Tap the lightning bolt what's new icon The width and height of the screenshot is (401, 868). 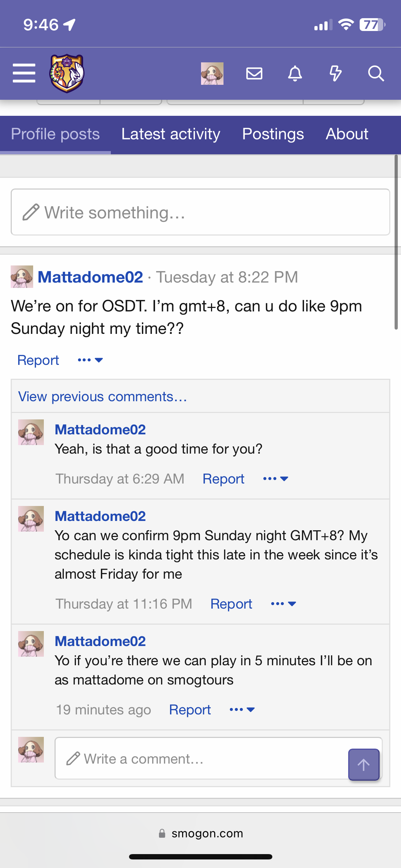point(335,73)
